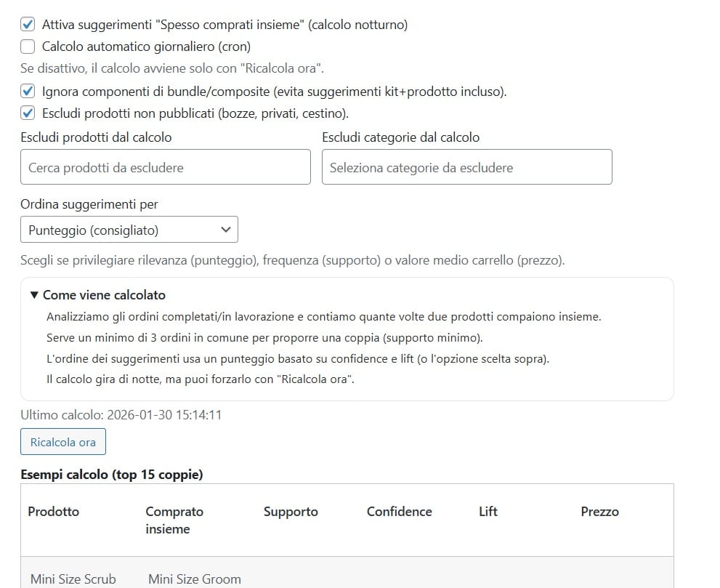The image size is (720, 588).
Task: Select the "Punteggio (consigliato)" combo box
Action: pyautogui.click(x=129, y=229)
